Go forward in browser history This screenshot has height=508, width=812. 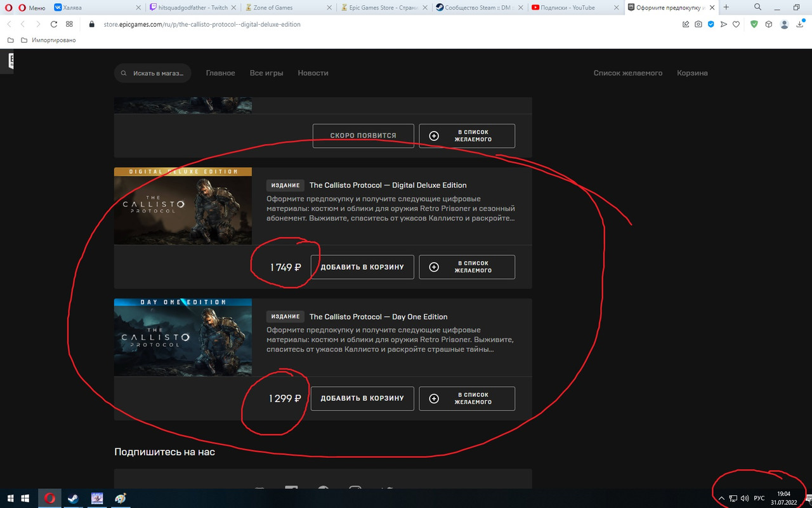[x=38, y=24]
